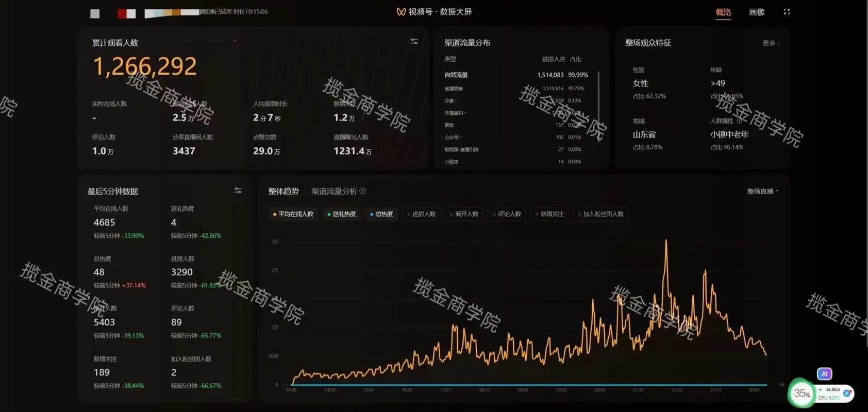This screenshot has height=412, width=868.
Task: Click the 1,514,083 value in channel table
Action: [x=550, y=75]
